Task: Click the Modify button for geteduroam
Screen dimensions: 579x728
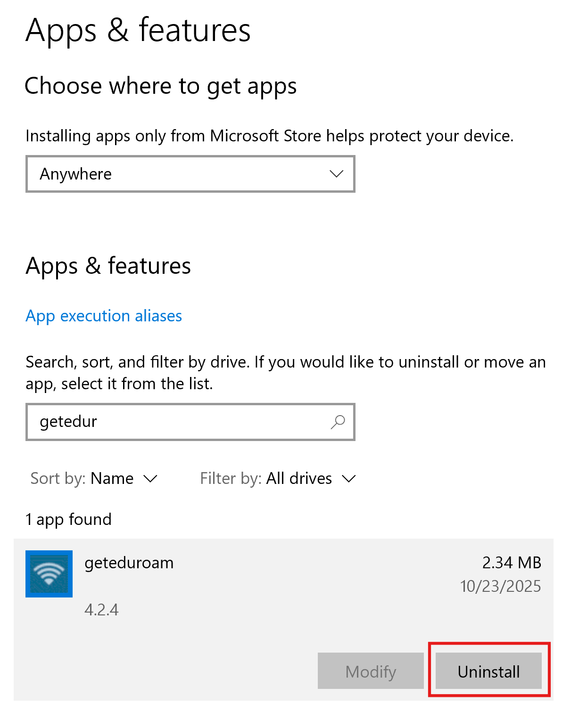Action: point(371,671)
